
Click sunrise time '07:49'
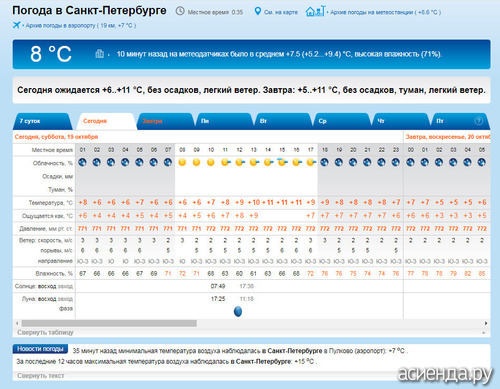tap(218, 286)
